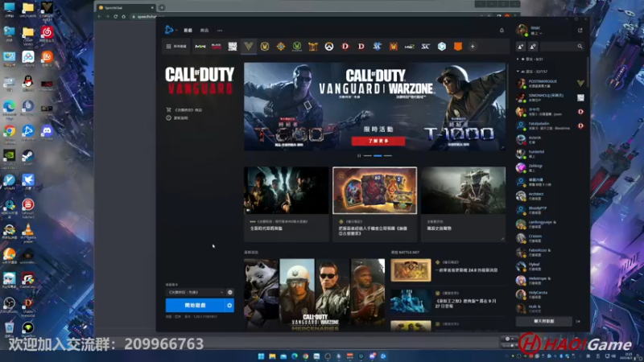644x362 pixels.
Task: Open the chat and groups button
Action: (x=544, y=321)
